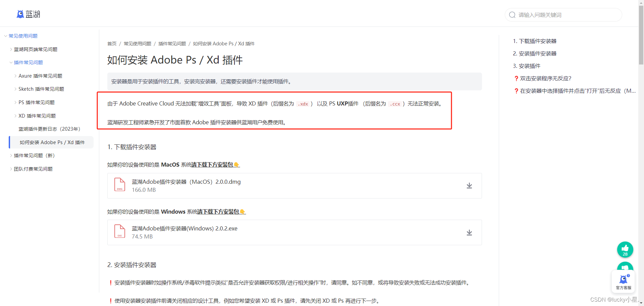
Task: Open the 官方客服 support chat
Action: click(x=623, y=281)
